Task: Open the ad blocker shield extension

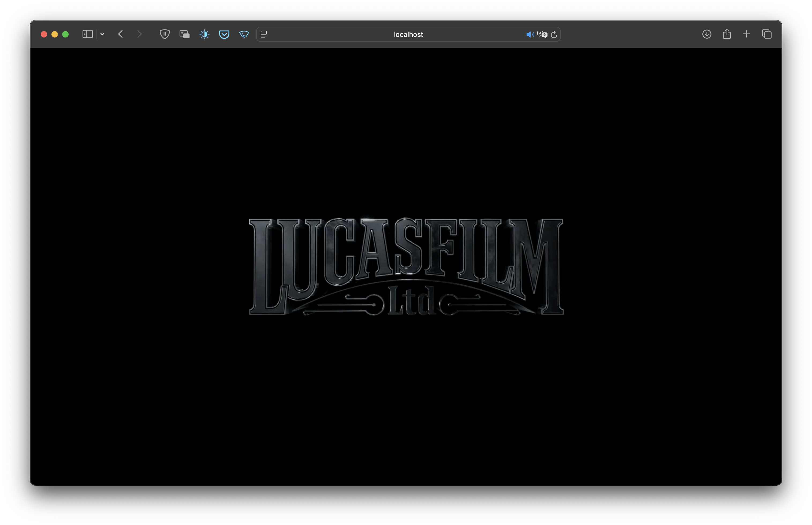Action: pos(165,34)
